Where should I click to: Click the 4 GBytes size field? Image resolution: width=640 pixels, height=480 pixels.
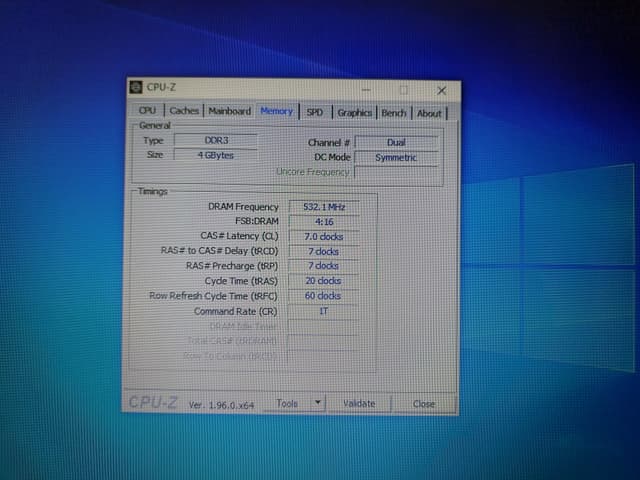pyautogui.click(x=216, y=156)
